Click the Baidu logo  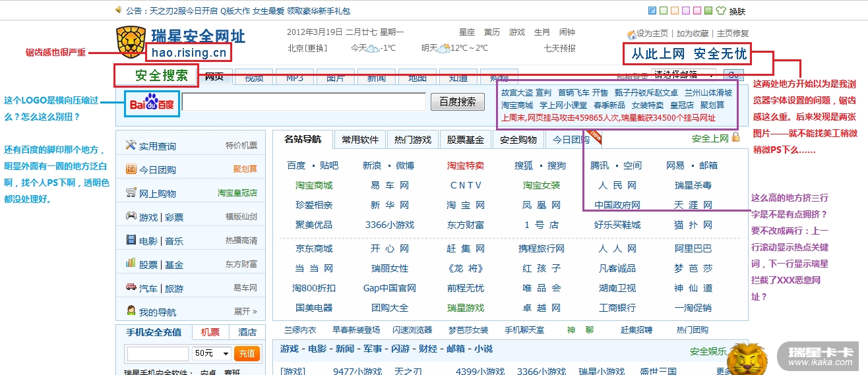pos(152,103)
